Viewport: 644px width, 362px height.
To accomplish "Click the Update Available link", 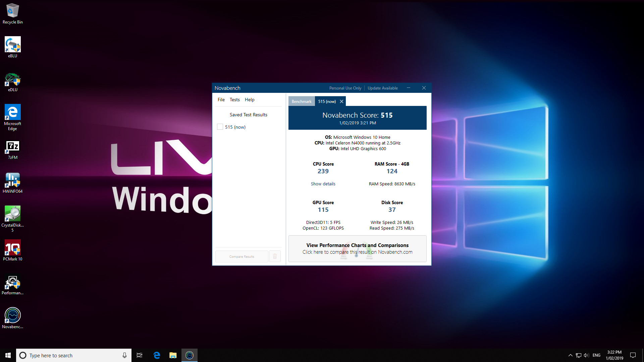I will (x=383, y=88).
